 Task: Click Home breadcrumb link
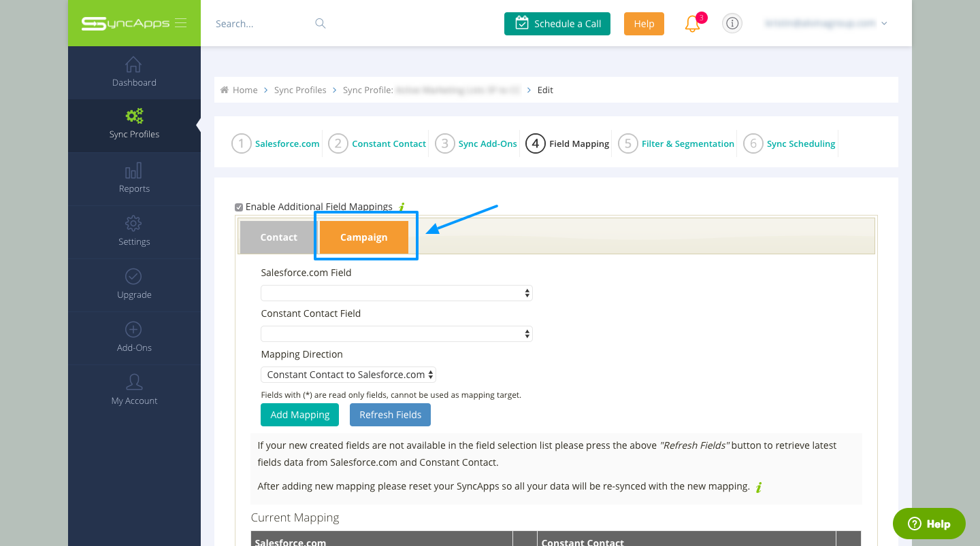(x=245, y=90)
